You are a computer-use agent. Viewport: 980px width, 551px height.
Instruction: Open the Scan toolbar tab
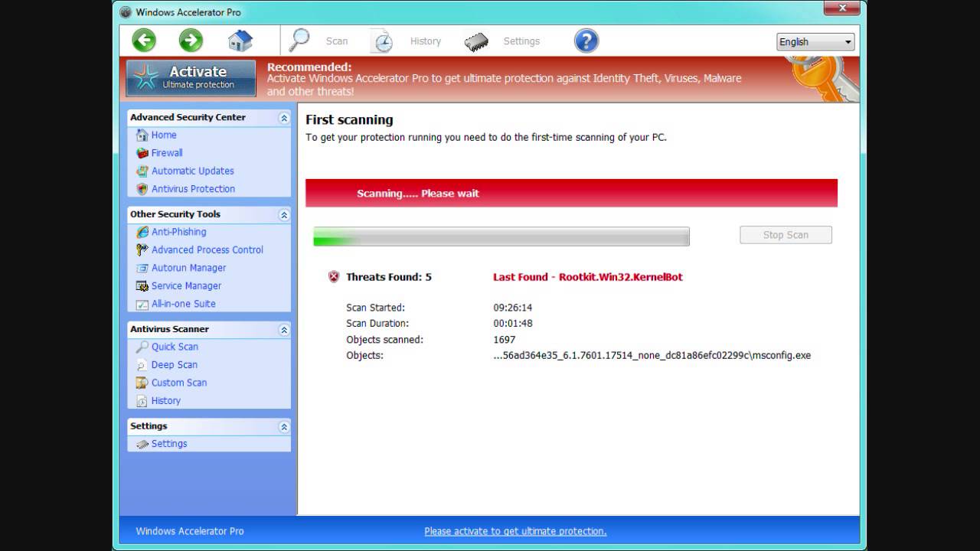tap(336, 41)
